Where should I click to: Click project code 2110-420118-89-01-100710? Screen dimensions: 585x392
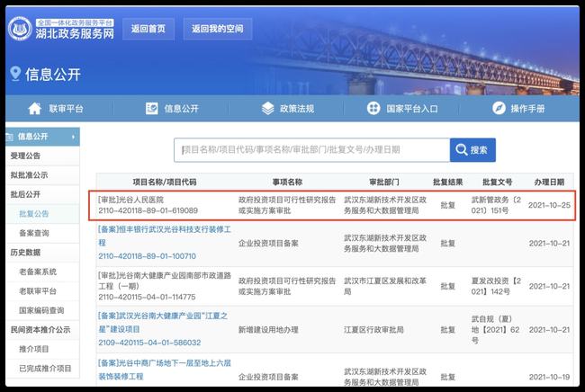[x=147, y=256]
